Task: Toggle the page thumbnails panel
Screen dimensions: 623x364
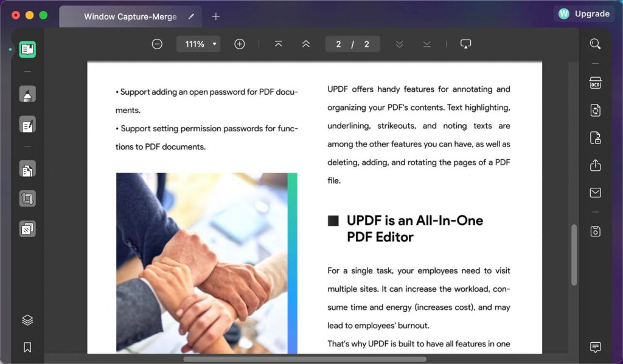Action: pyautogui.click(x=27, y=320)
